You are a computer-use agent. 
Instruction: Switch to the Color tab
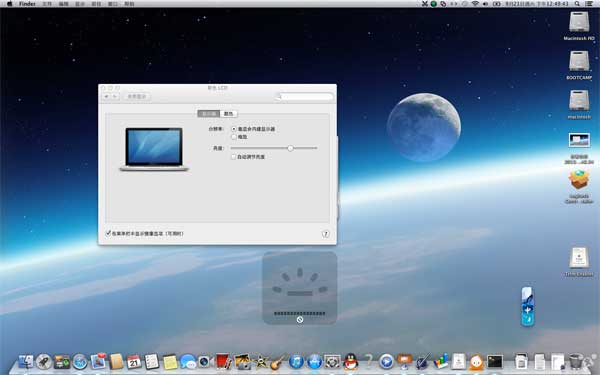click(x=228, y=114)
